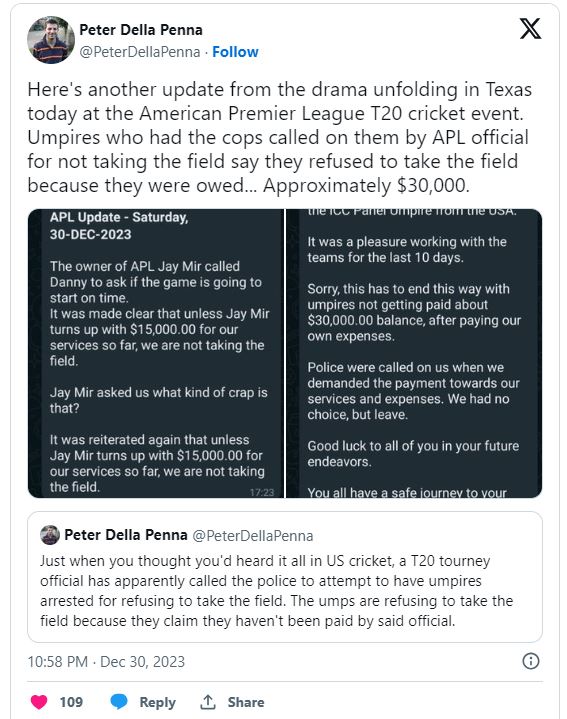Image resolution: width=567 pixels, height=719 pixels.
Task: Follow Peter Della Penna
Action: tap(235, 52)
